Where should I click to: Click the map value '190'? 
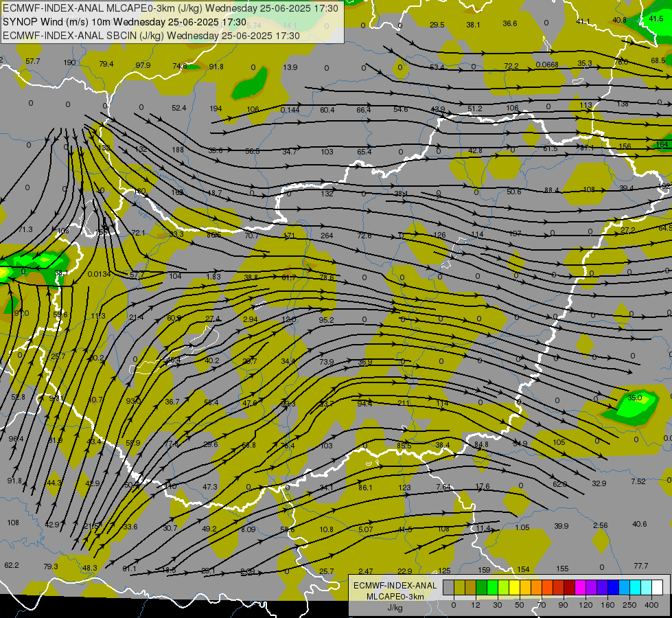tap(69, 62)
